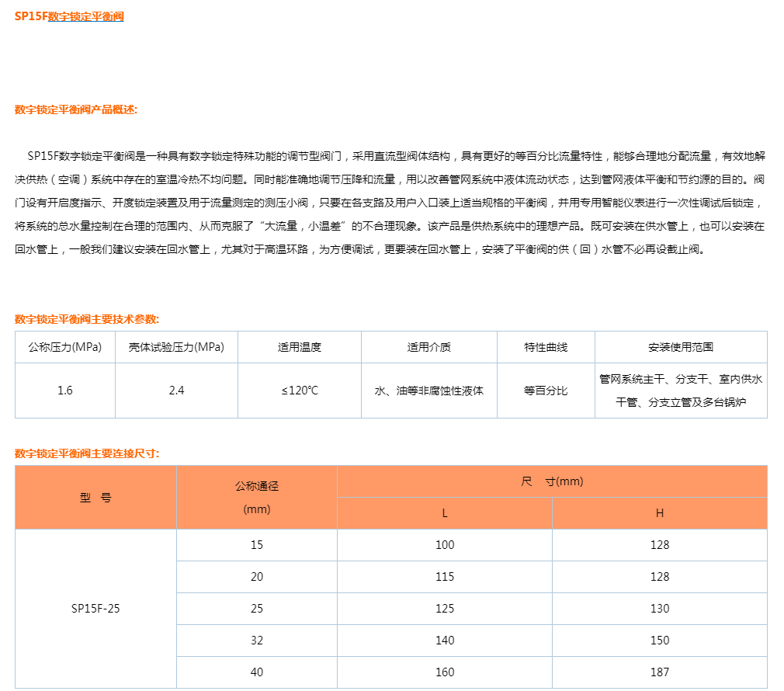
Task: Click the 数字锁定平衡阀产品概述 heading
Action: (74, 108)
